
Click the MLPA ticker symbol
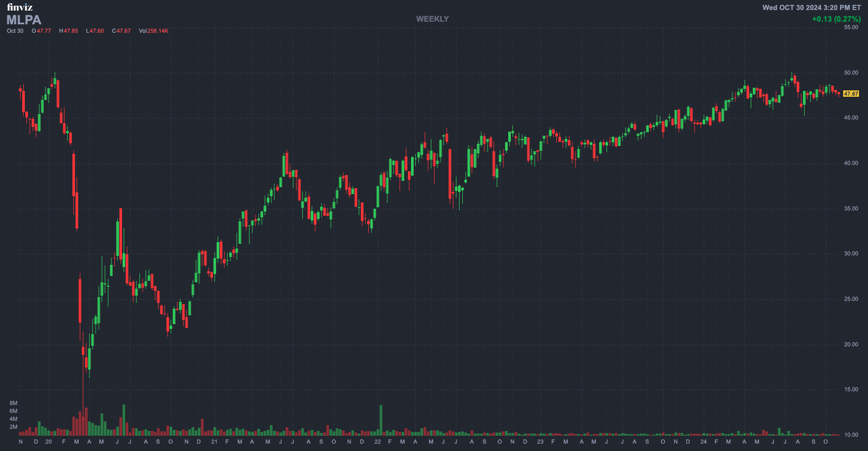(x=24, y=20)
